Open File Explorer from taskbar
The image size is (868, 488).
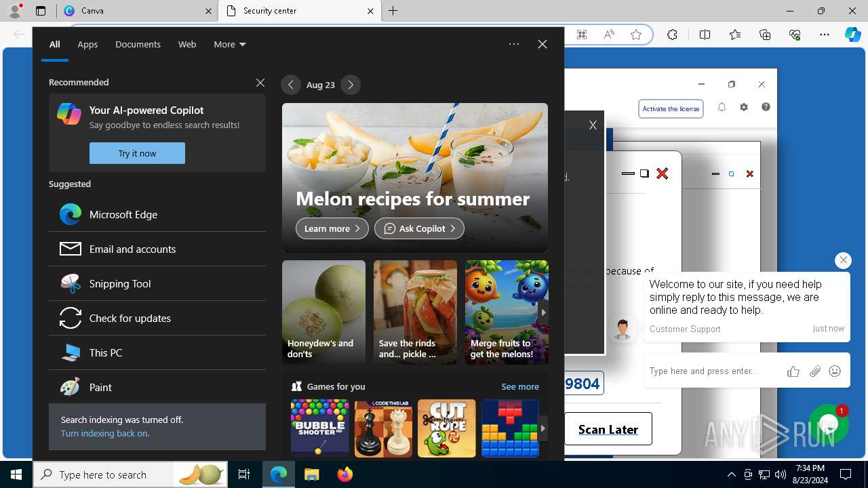click(x=311, y=474)
